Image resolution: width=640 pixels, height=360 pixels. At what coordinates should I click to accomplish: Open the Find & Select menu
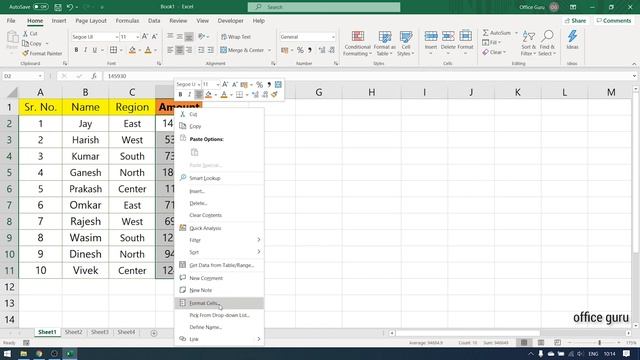pos(547,43)
